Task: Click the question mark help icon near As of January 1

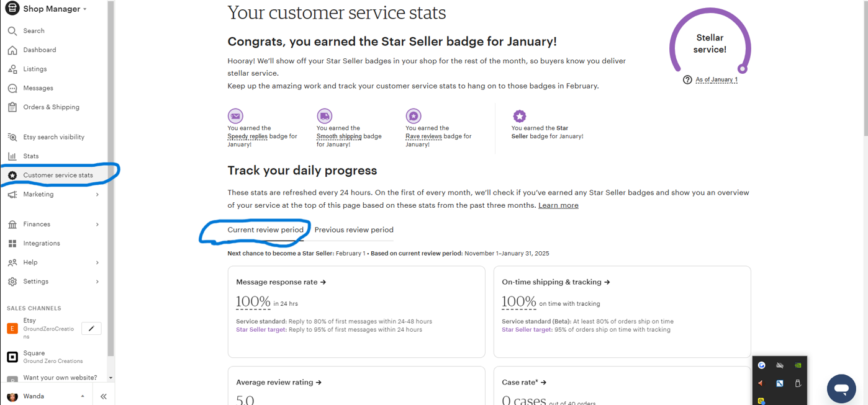Action: point(687,80)
